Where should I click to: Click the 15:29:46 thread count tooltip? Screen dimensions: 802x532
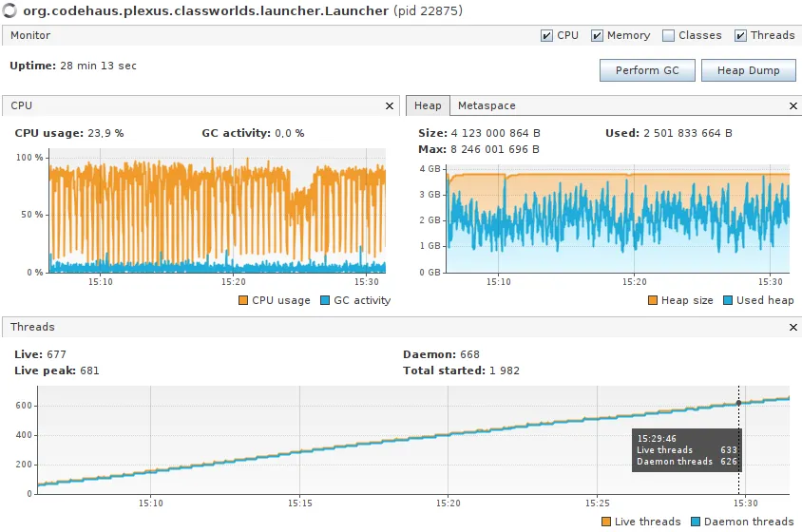click(x=686, y=450)
